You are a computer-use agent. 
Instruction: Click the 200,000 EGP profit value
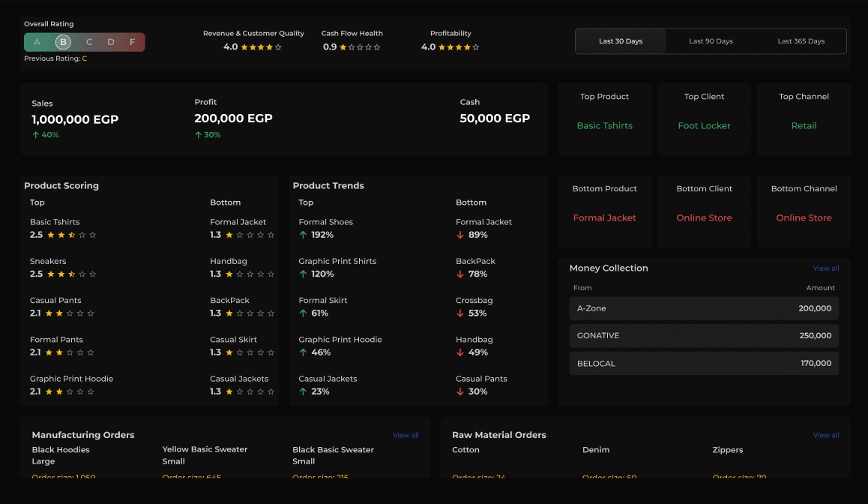click(x=233, y=118)
